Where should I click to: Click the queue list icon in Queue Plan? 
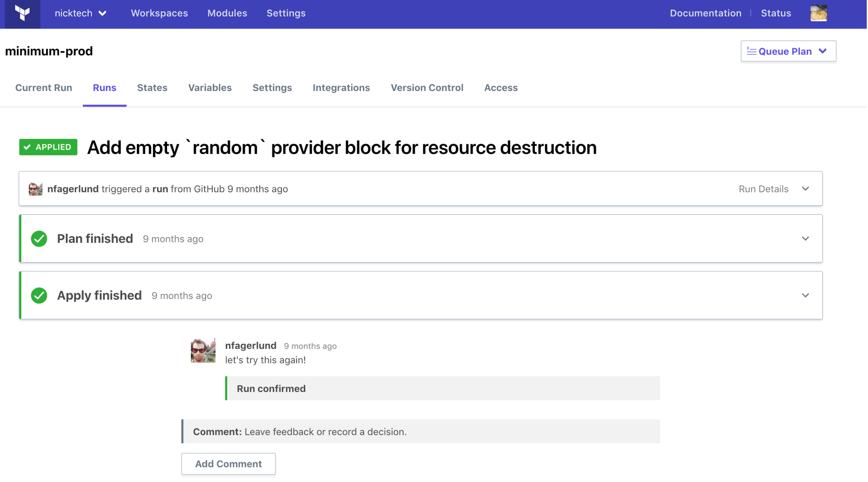pos(751,51)
